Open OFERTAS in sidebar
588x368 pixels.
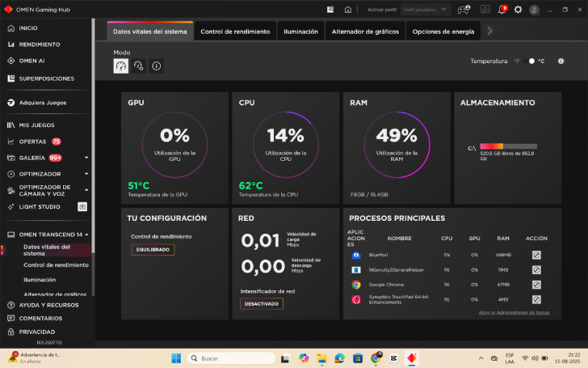[32, 142]
